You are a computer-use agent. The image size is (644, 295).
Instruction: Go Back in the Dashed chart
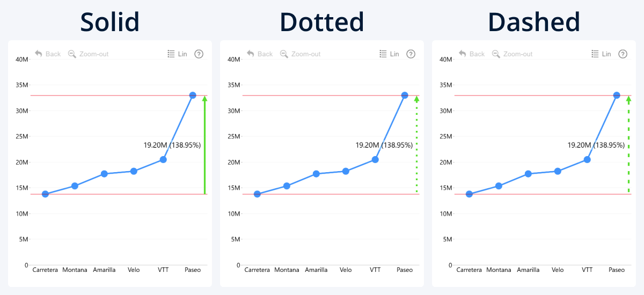pos(463,54)
